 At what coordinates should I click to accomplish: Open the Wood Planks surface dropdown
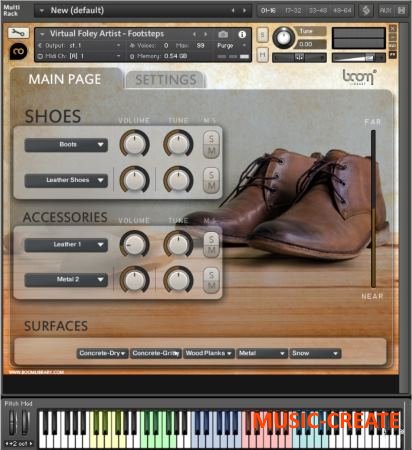pyautogui.click(x=209, y=353)
